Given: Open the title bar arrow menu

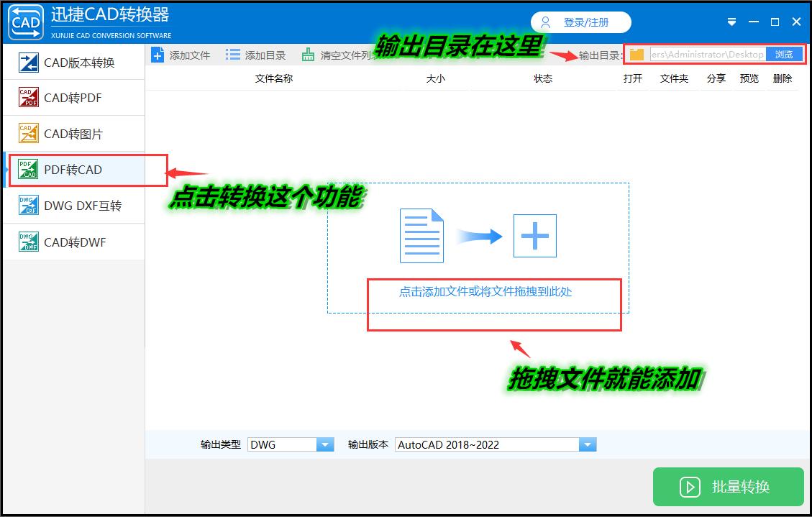Looking at the screenshot, I should tap(731, 22).
